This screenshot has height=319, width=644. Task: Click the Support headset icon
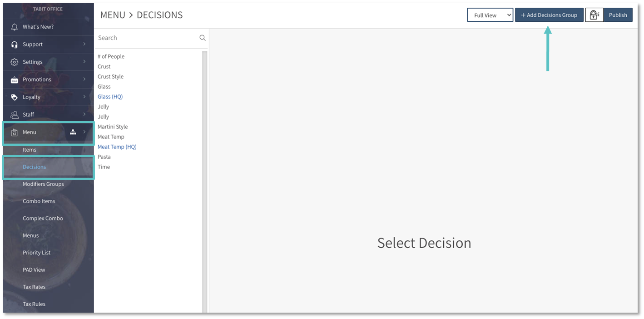(14, 45)
